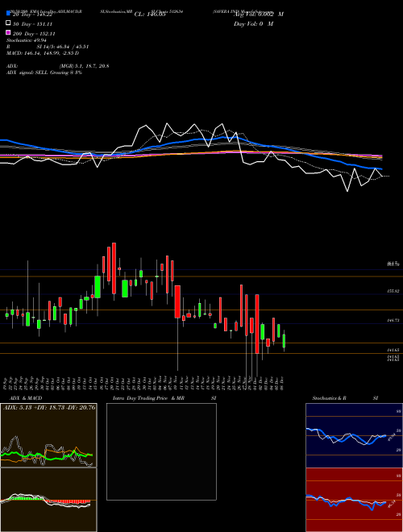Click the 'Stochastics: 49.94' readout

pos(27,40)
